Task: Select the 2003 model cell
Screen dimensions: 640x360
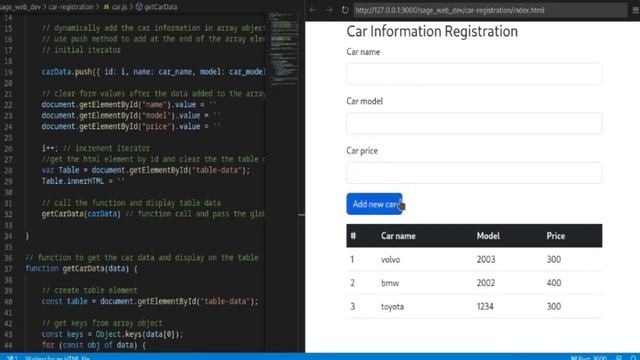Action: (x=486, y=260)
